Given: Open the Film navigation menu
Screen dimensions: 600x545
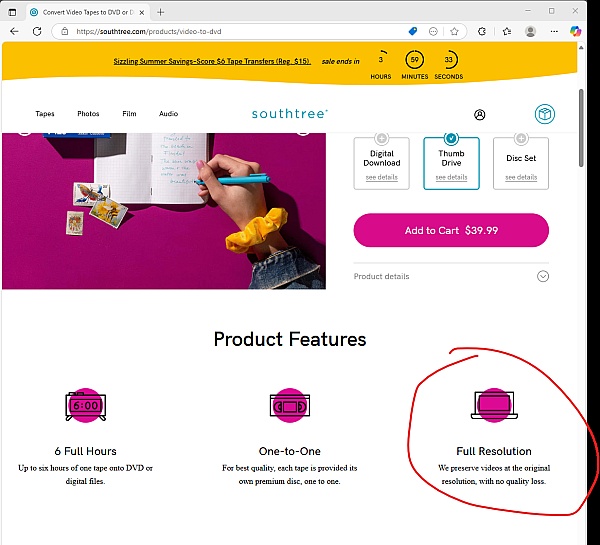Looking at the screenshot, I should click(x=130, y=115).
